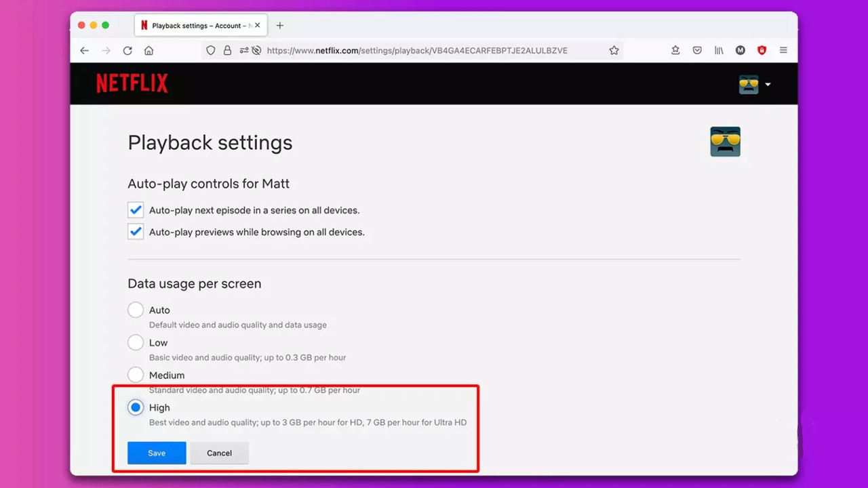The height and width of the screenshot is (488, 868).
Task: Select the Playback settings browser tab
Action: coord(201,25)
